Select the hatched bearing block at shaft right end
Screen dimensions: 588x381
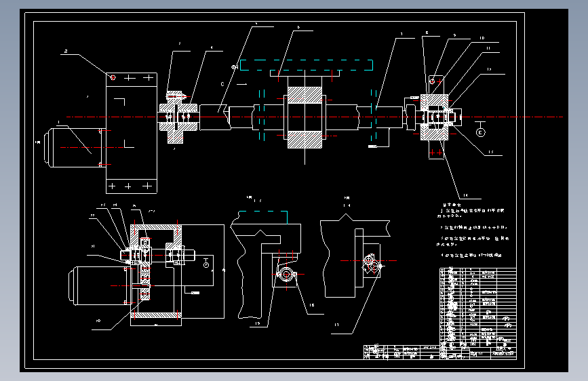click(x=434, y=117)
